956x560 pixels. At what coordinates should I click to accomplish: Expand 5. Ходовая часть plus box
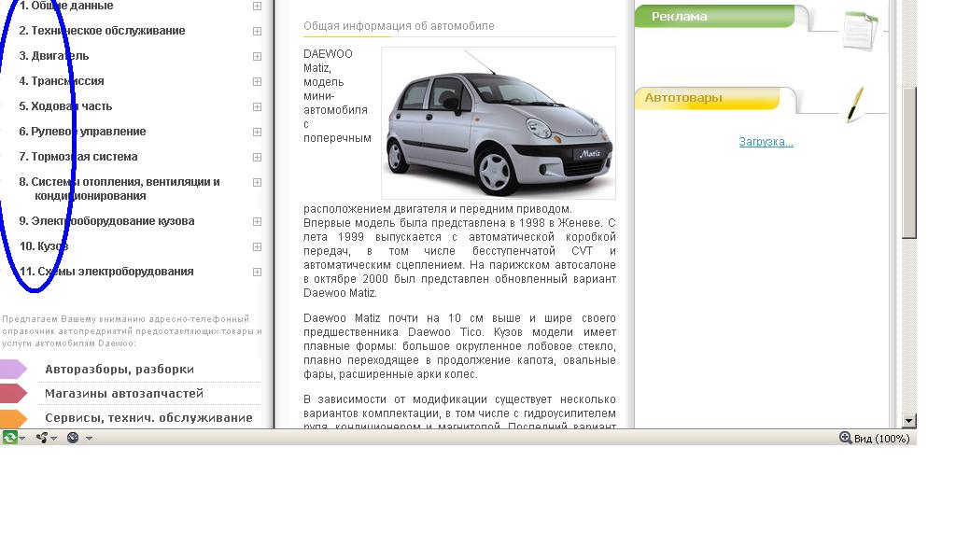click(x=258, y=106)
